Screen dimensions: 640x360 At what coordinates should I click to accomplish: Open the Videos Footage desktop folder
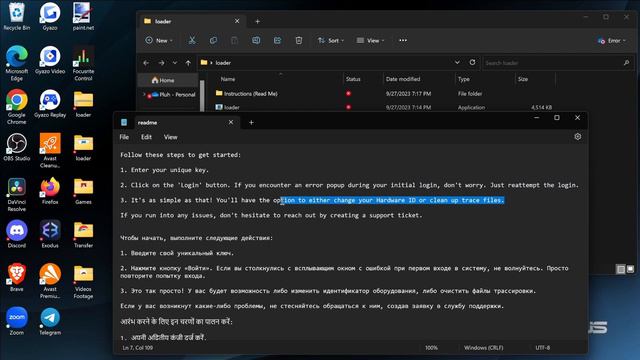(x=83, y=281)
